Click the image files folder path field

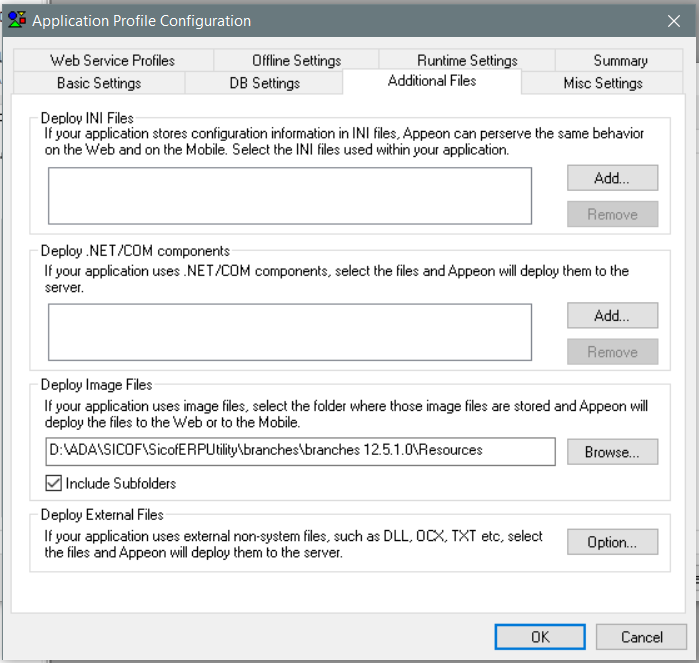300,451
